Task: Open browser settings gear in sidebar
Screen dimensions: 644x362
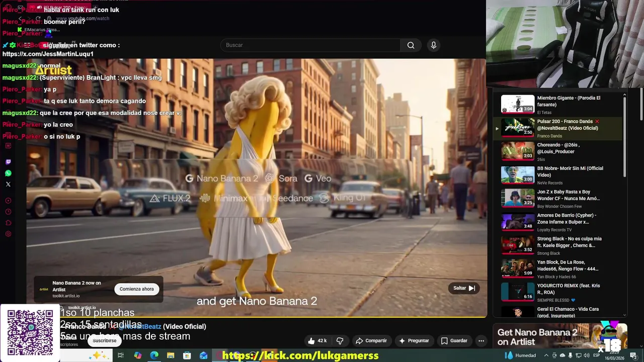Action: point(8,234)
